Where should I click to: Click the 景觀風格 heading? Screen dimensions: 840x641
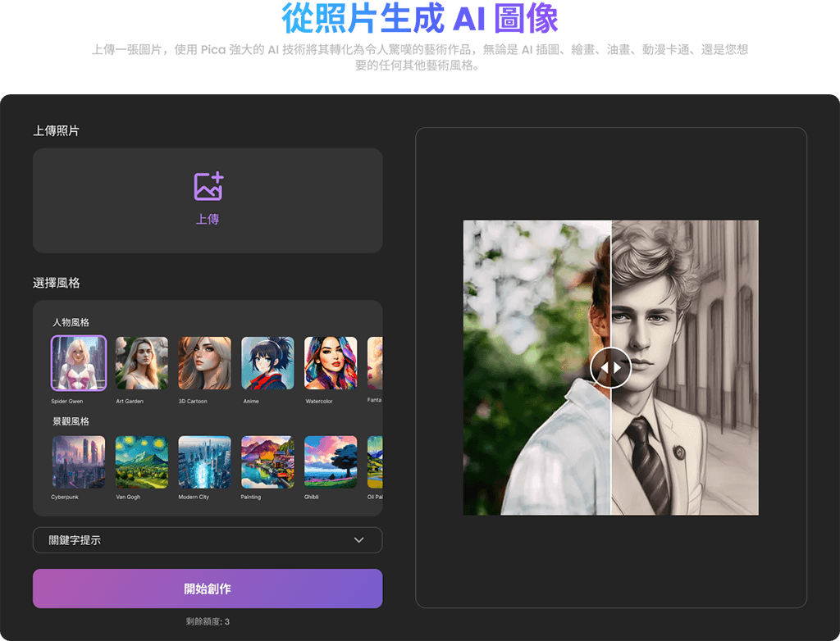coord(71,421)
